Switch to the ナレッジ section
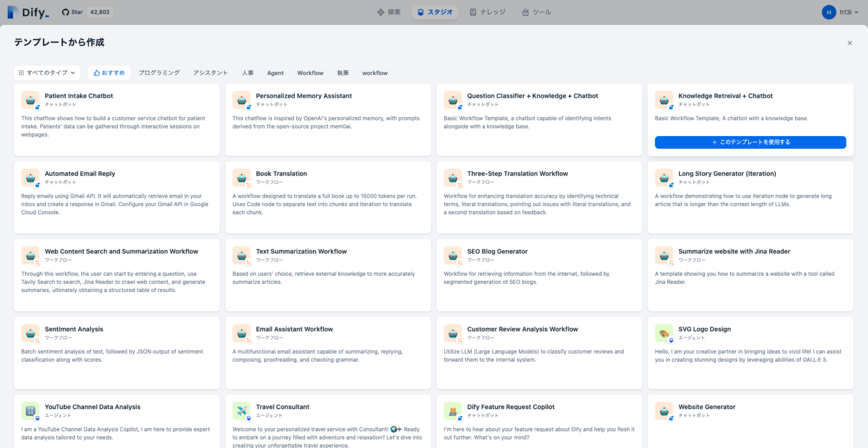The height and width of the screenshot is (448, 868). pyautogui.click(x=487, y=11)
